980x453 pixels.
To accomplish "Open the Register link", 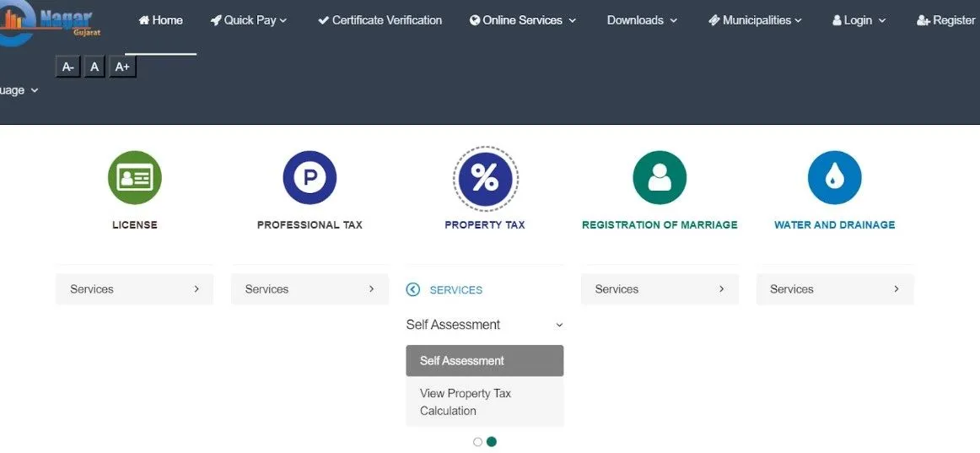I will coord(946,20).
